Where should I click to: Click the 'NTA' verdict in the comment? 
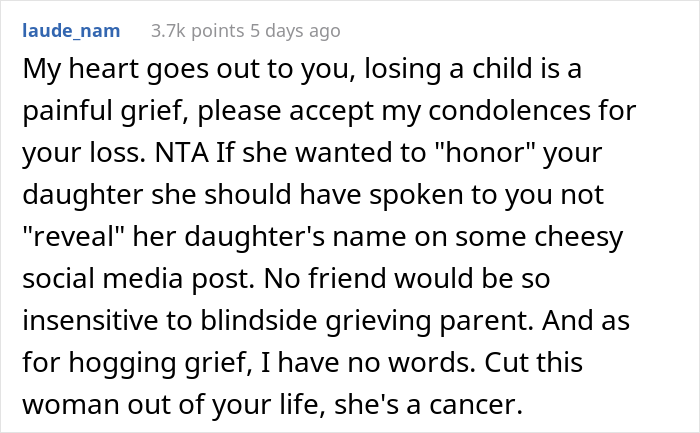coord(182,153)
